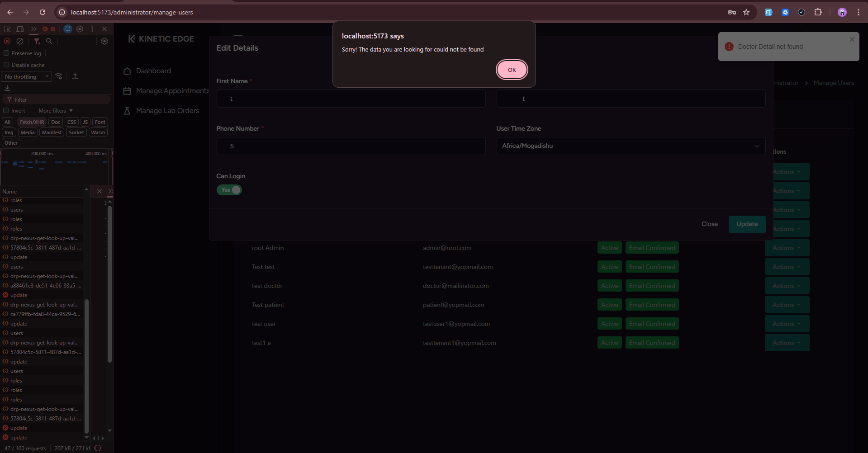The height and width of the screenshot is (453, 868).
Task: Click the import HAR file upload icon
Action: 75,76
